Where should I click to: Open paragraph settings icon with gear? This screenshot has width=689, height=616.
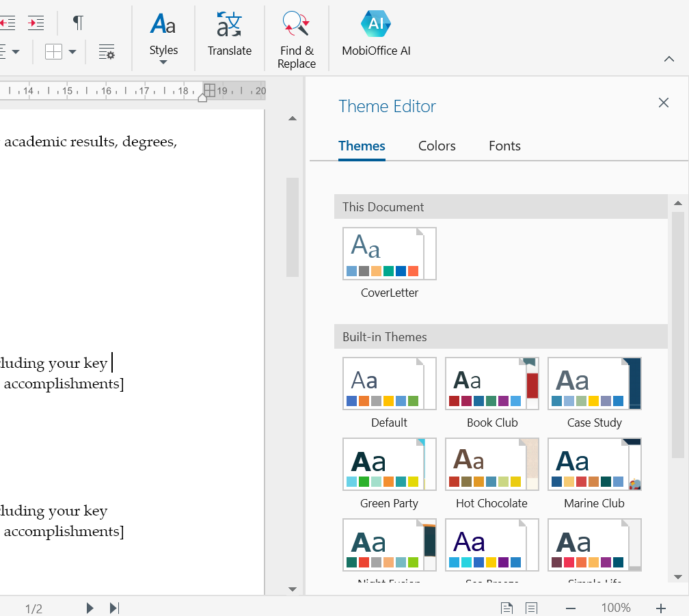(107, 52)
